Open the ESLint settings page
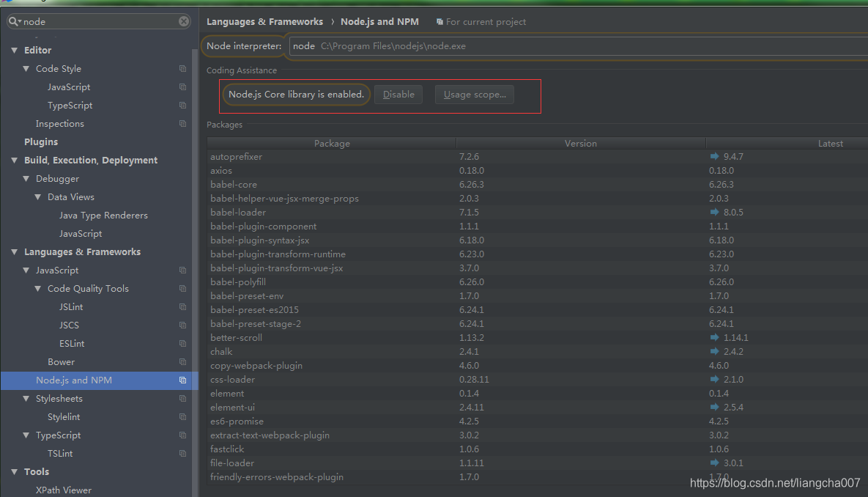The height and width of the screenshot is (497, 868). click(72, 344)
